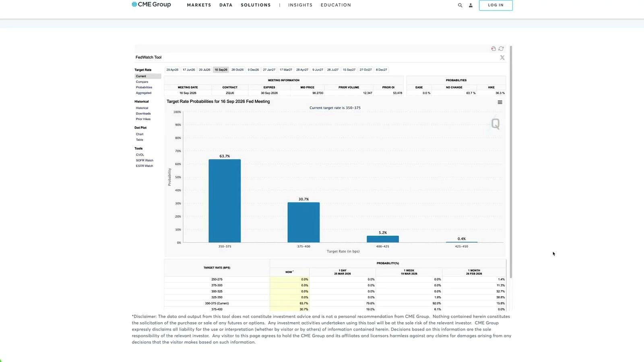Open Downloads in the Historical section
Viewport: 644px width, 362px height.
tap(143, 113)
